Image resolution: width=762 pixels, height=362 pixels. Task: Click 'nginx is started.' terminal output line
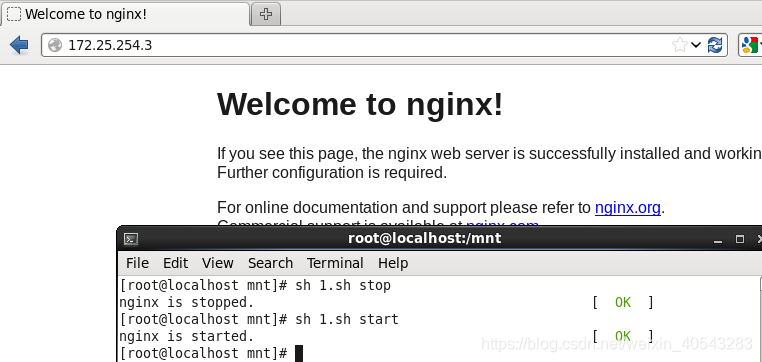pos(187,336)
